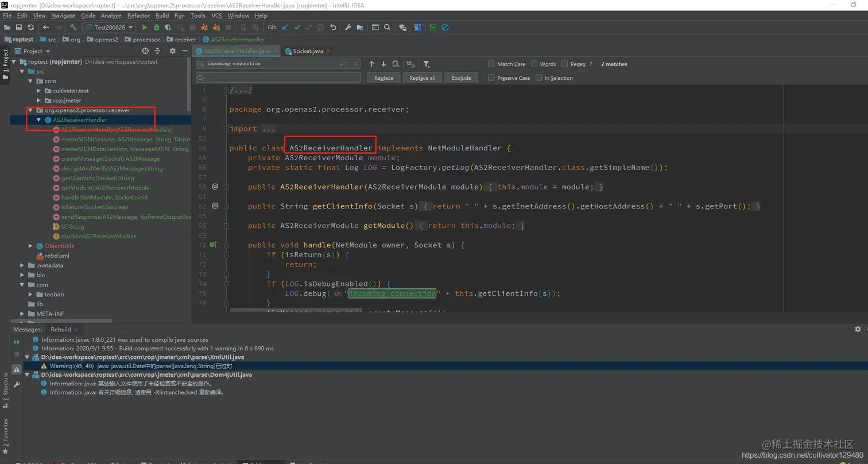Enable the In Selection checkbox
This screenshot has width=868, height=464.
coord(539,78)
